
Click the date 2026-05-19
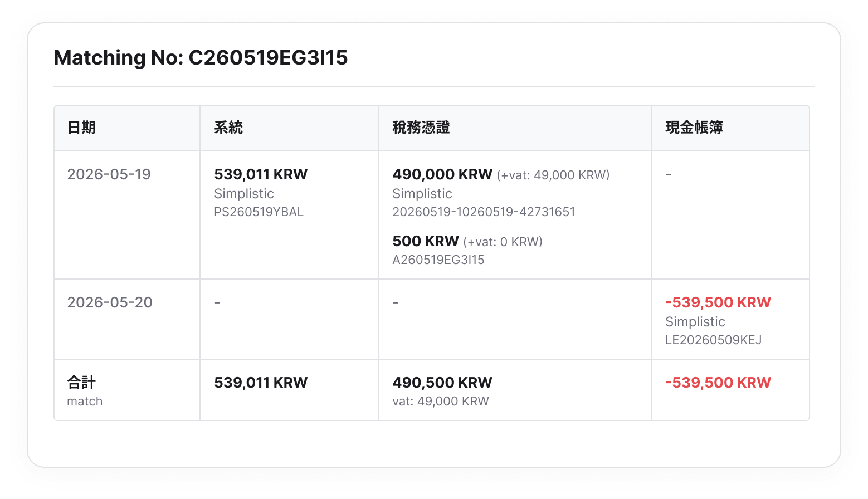click(109, 174)
